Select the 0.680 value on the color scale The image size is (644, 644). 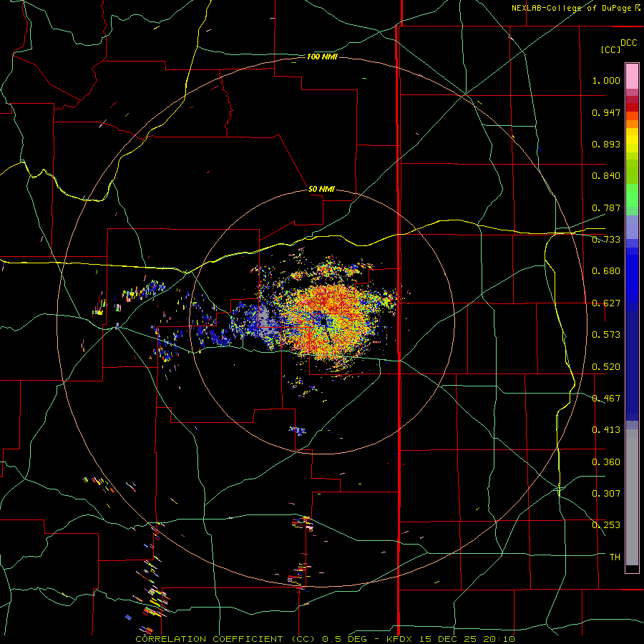(x=606, y=271)
